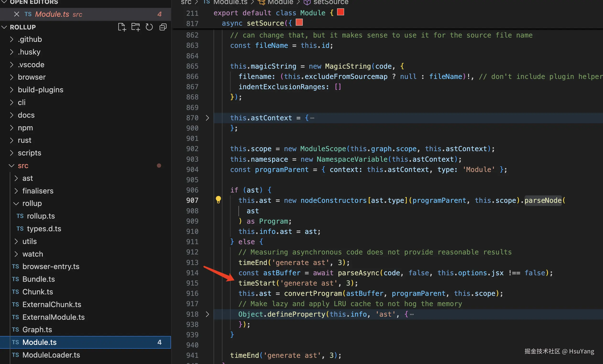Click line number 915 in the gutter
This screenshot has width=603, height=364.
(192, 283)
